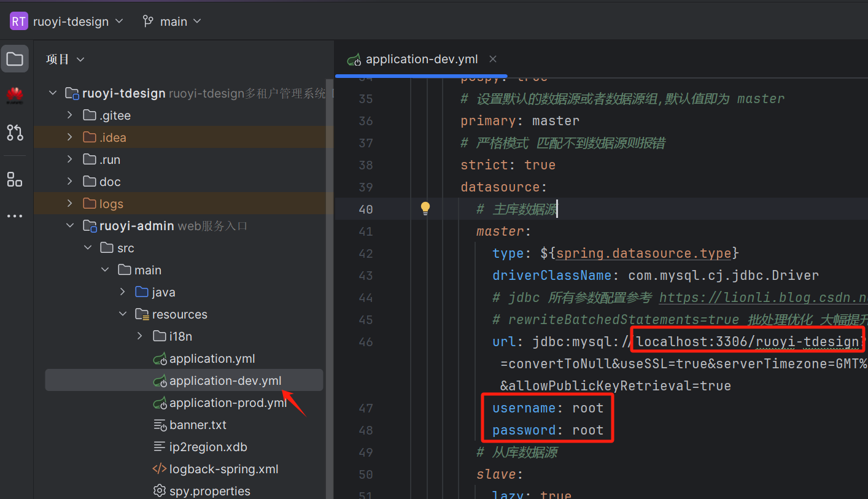Viewport: 868px width, 499px height.
Task: Click the slave: key
Action: click(x=500, y=474)
